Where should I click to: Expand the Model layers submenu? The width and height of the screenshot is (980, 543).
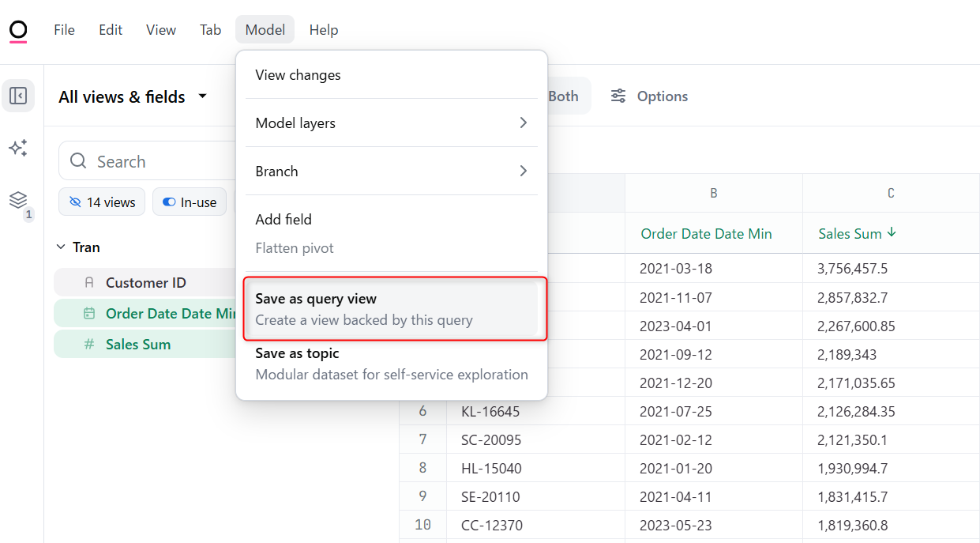tap(391, 123)
